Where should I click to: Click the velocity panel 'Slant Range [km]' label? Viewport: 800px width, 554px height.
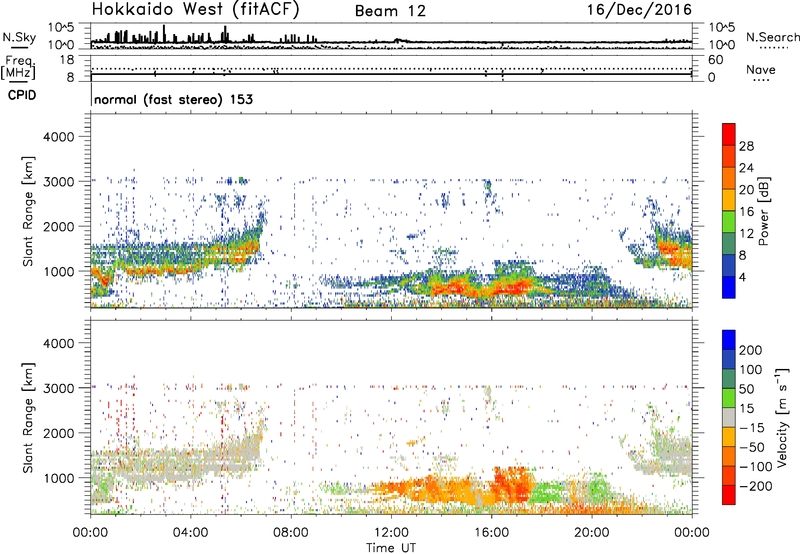(28, 418)
